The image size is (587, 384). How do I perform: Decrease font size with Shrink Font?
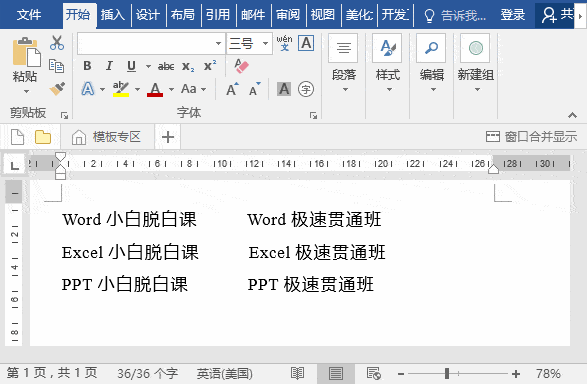pyautogui.click(x=255, y=89)
